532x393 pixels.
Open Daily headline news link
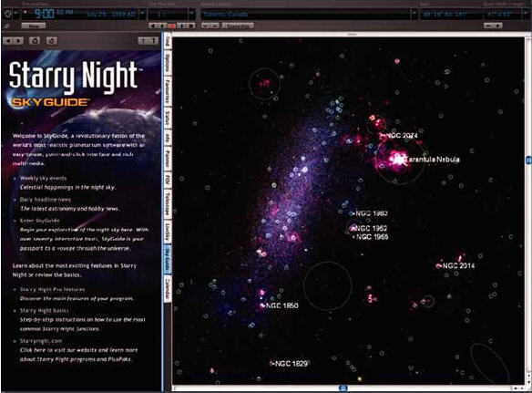[x=46, y=200]
